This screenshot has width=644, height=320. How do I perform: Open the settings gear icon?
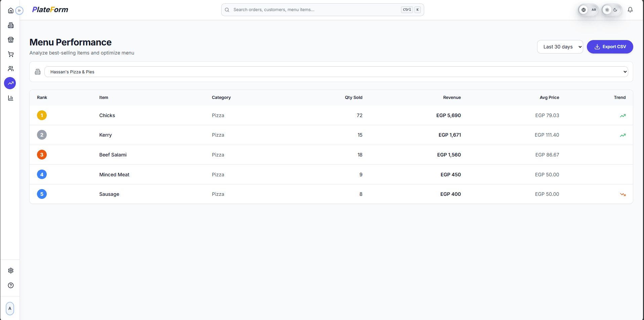coord(11,271)
